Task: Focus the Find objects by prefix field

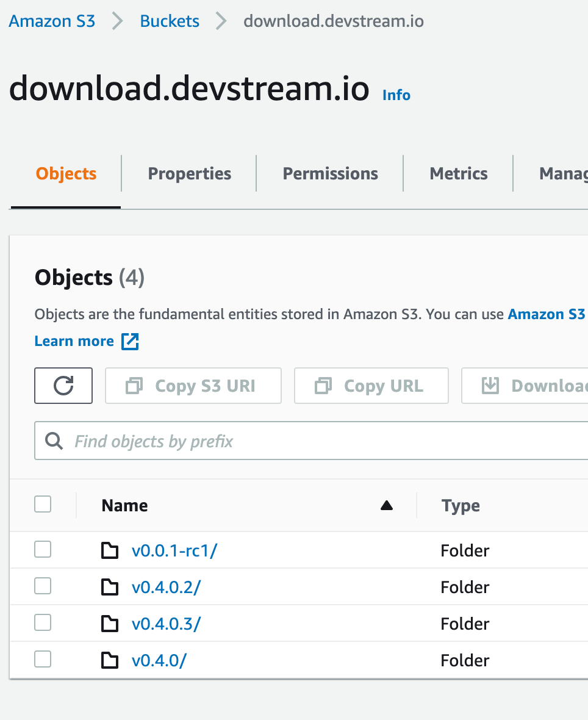Action: [x=311, y=441]
